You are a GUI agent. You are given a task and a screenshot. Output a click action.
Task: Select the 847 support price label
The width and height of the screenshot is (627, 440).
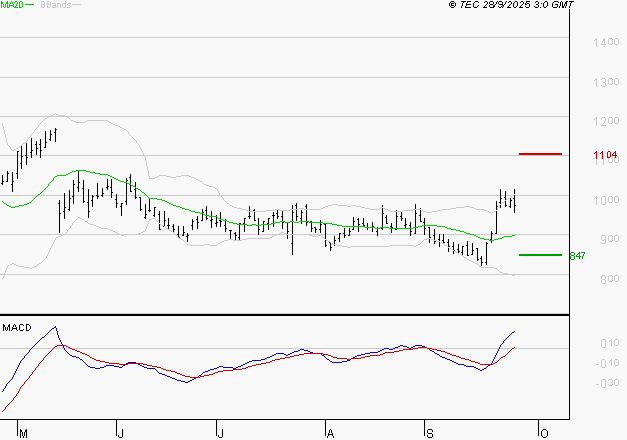point(577,256)
